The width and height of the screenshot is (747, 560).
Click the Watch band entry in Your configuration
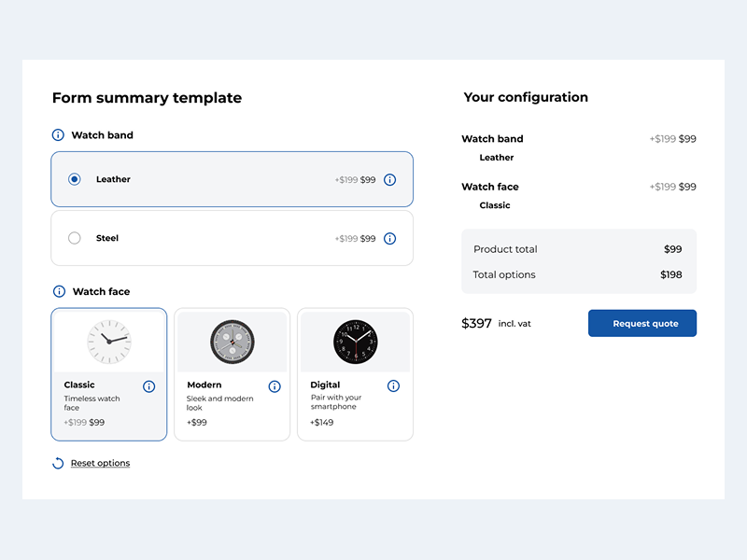click(492, 138)
